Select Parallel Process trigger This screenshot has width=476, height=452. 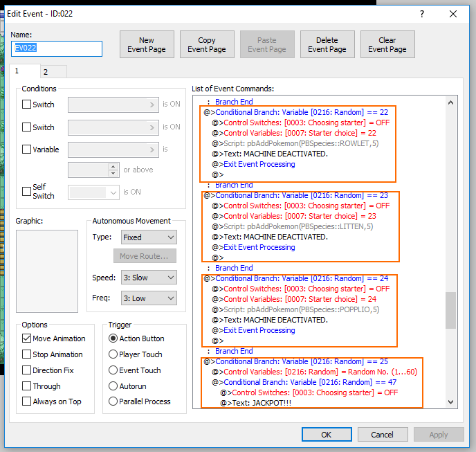click(x=113, y=401)
